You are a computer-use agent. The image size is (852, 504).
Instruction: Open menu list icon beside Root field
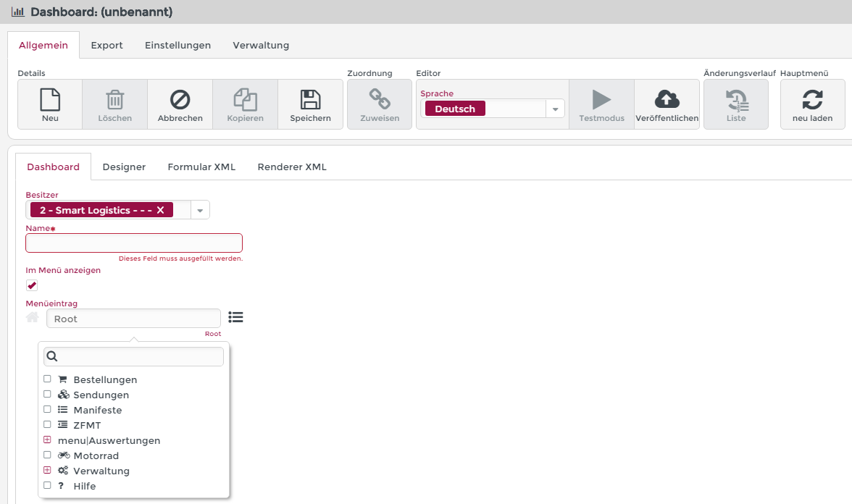point(235,317)
